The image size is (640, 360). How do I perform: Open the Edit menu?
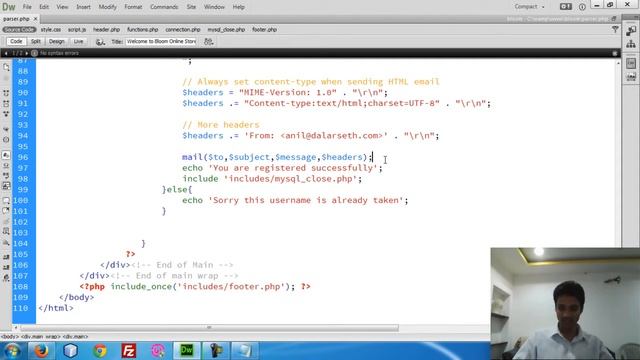click(x=44, y=7)
